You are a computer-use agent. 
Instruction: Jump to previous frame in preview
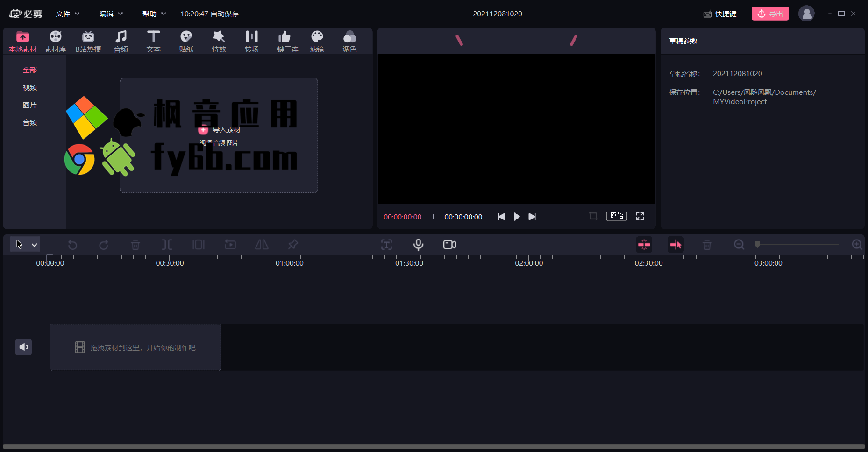(x=501, y=217)
